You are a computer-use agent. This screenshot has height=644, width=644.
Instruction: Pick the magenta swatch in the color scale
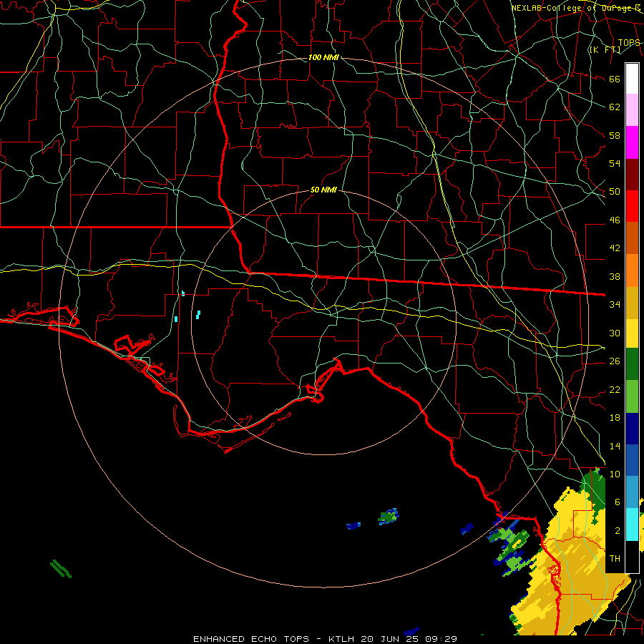(x=632, y=142)
